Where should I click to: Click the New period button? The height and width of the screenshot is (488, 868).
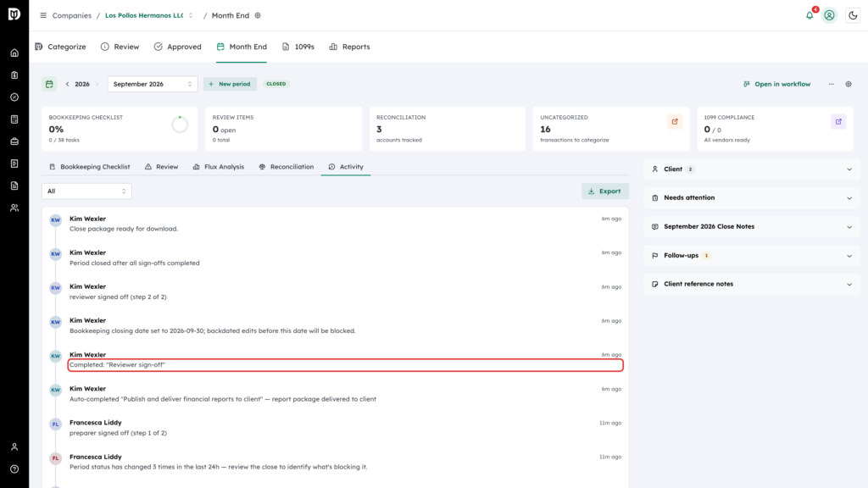[x=230, y=84]
